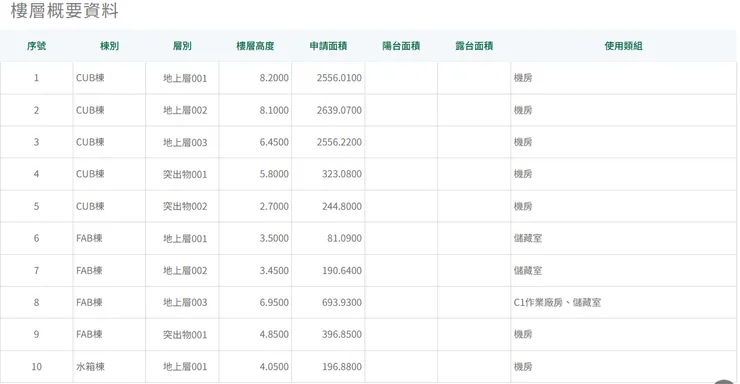Click CUB棟 in row 1

click(x=90, y=78)
